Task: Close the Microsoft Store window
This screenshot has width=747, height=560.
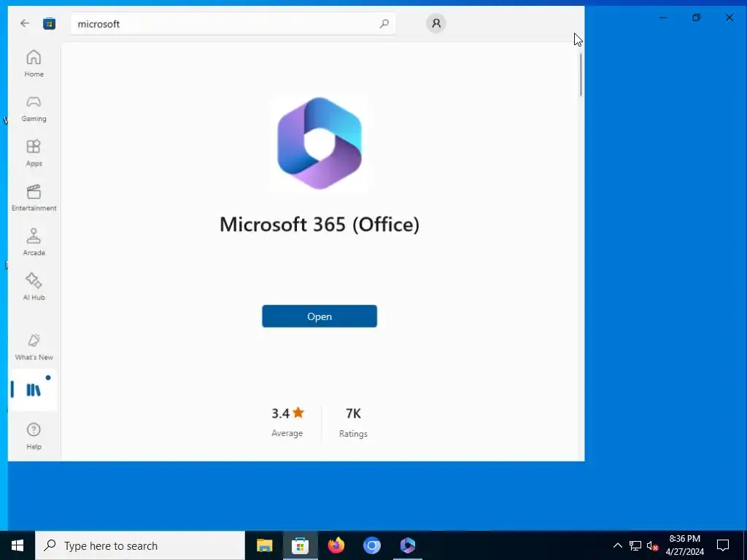Action: [729, 17]
